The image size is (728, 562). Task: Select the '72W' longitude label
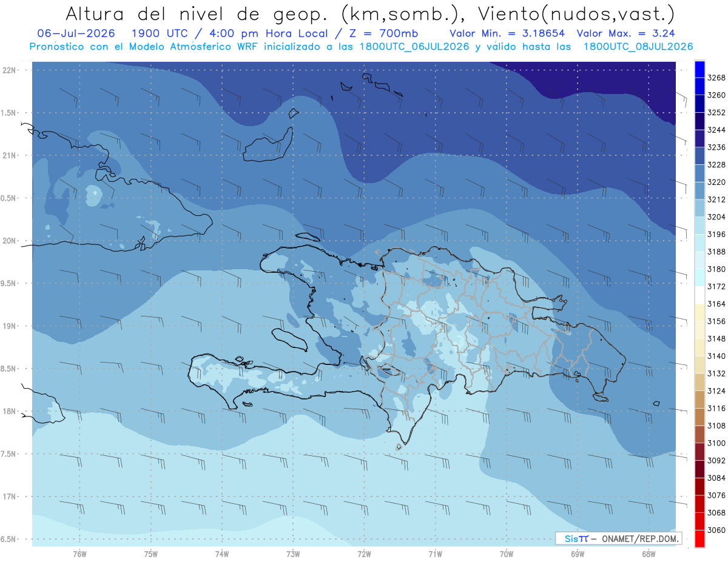click(x=364, y=554)
